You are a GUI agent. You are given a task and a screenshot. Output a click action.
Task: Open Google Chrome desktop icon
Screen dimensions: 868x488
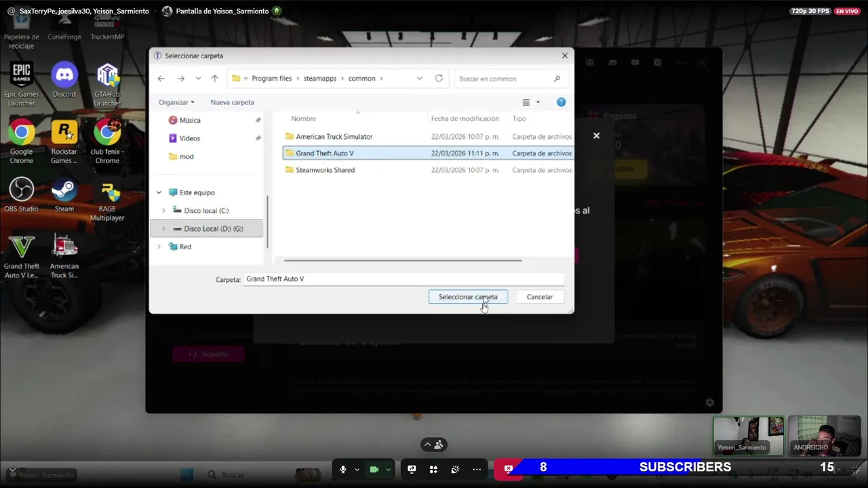(22, 141)
